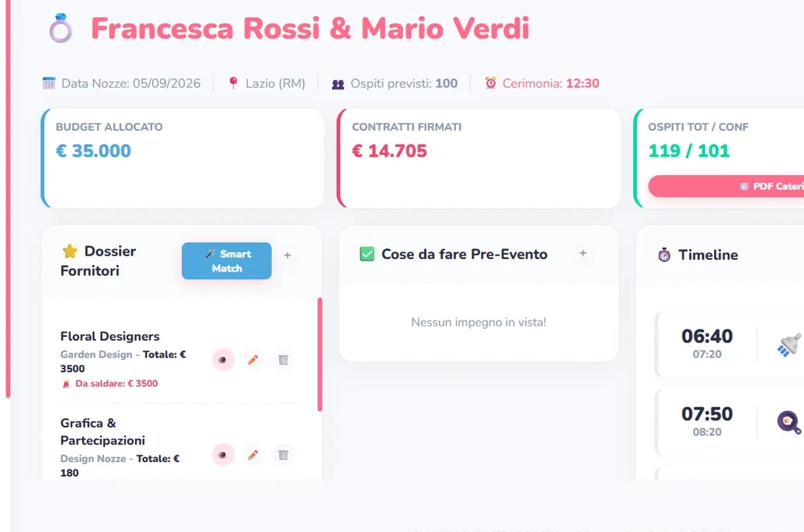Download the PDF Catering report

[726, 186]
